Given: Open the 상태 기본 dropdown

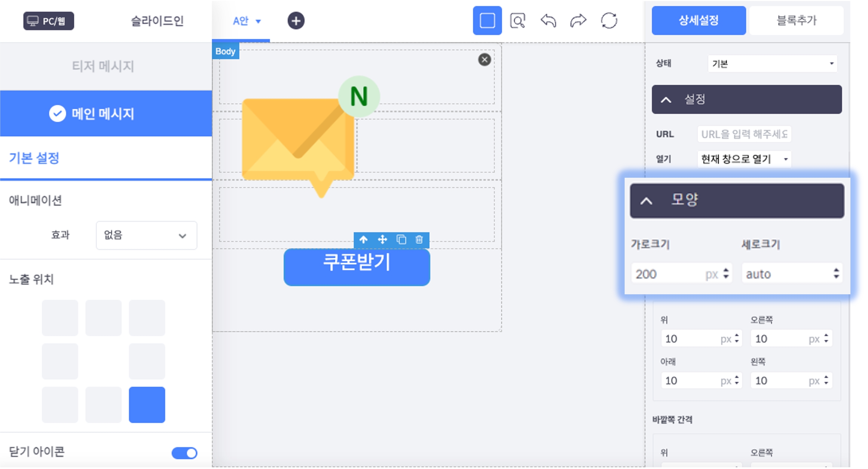Looking at the screenshot, I should coord(772,64).
